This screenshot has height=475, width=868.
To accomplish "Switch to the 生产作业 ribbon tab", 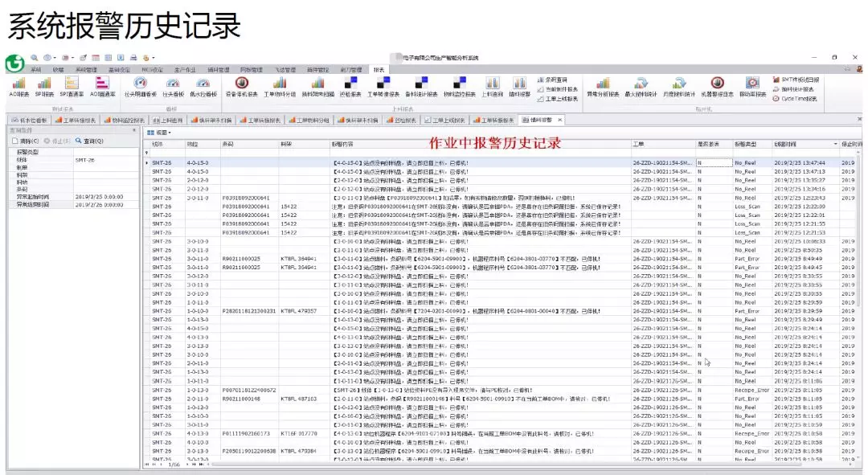I will coord(185,70).
